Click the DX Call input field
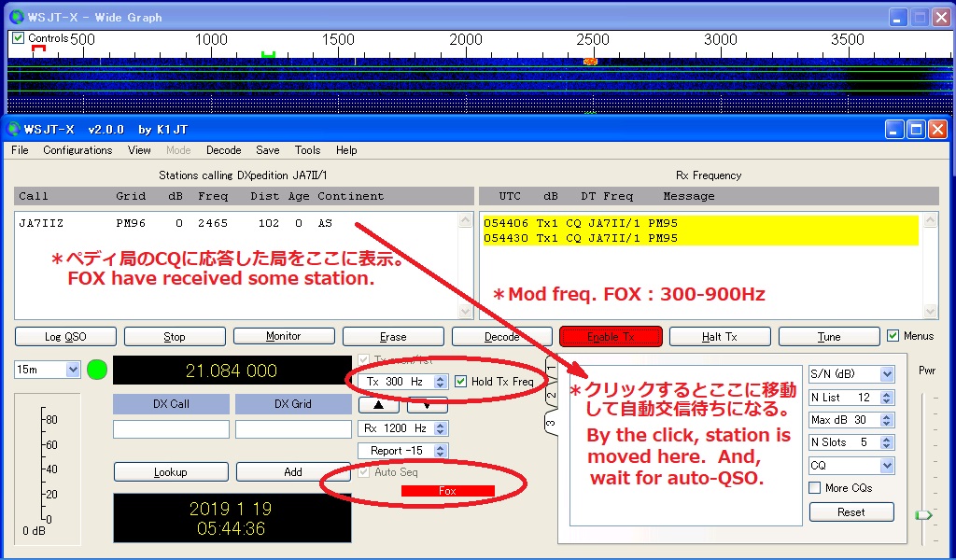This screenshot has height=560, width=956. [171, 429]
